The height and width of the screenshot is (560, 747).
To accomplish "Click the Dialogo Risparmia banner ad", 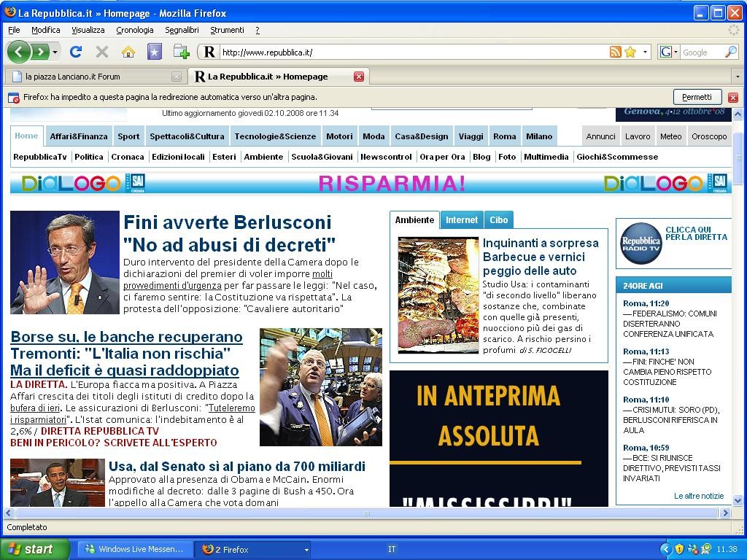I will click(x=371, y=183).
